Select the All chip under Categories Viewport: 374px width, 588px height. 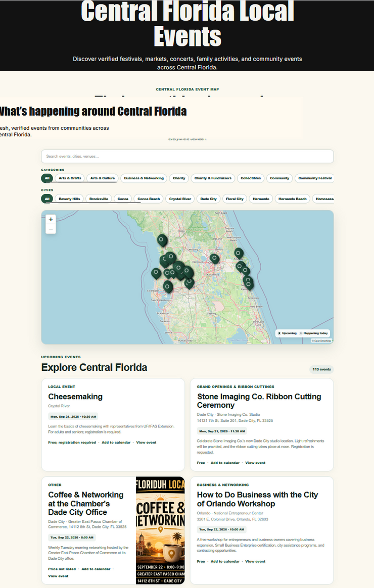47,178
